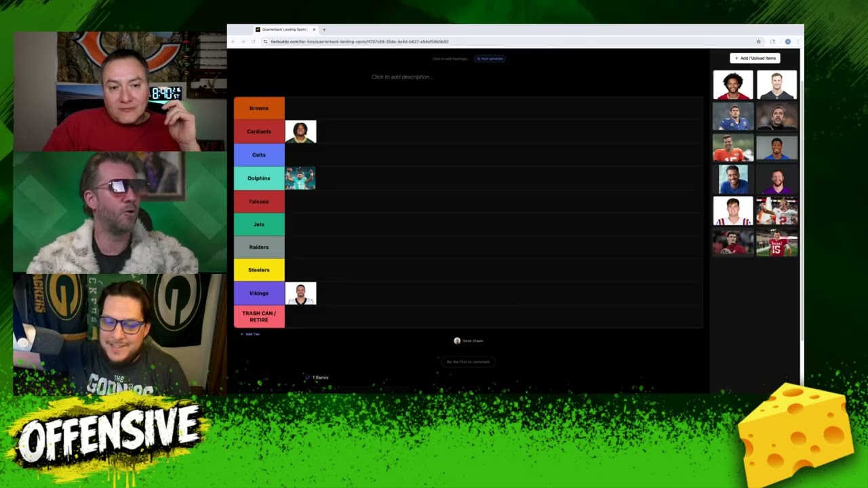Pick the player in blue shirt on gray background
The height and width of the screenshot is (488, 868).
[x=777, y=148]
